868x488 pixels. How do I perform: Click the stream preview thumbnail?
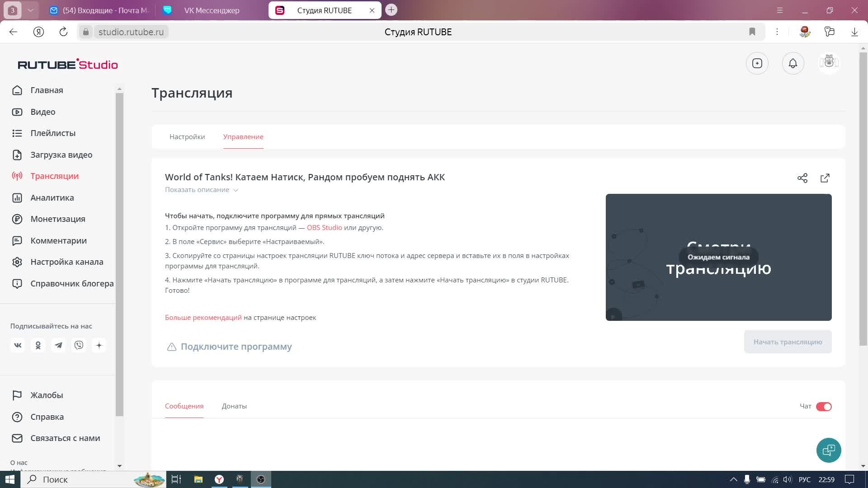tap(718, 258)
